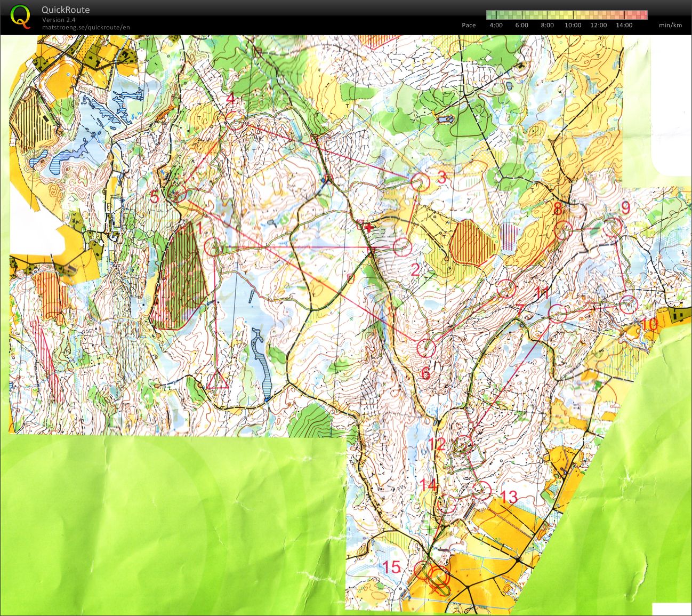
Task: Click control circle 9 on the course
Action: click(614, 227)
